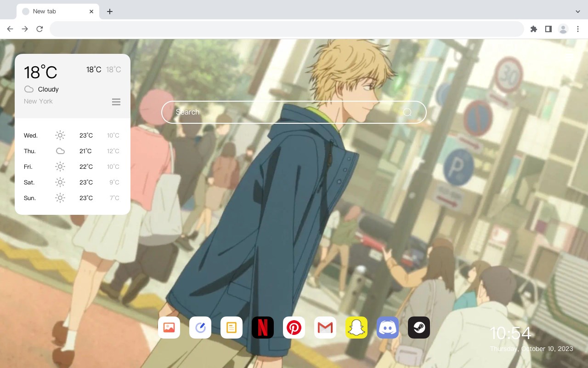Open Steam shortcut icon
588x368 pixels.
click(x=419, y=328)
